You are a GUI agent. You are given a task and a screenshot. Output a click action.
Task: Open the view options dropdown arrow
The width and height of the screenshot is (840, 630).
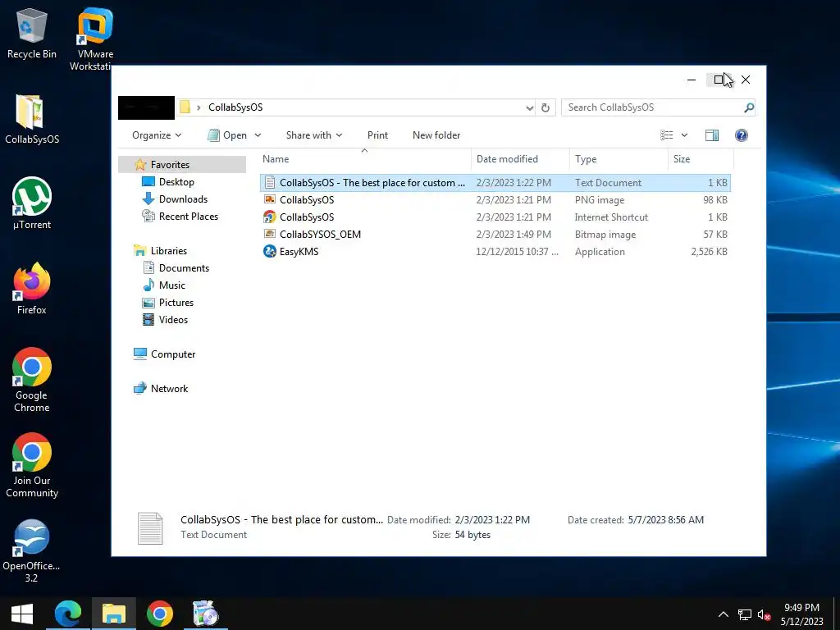(684, 135)
